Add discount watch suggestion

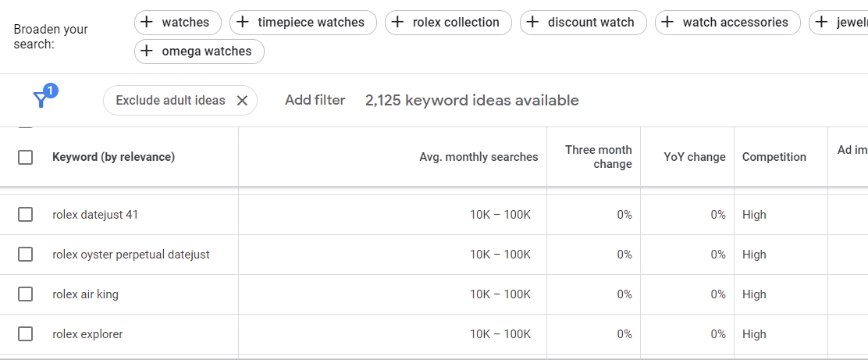(583, 23)
